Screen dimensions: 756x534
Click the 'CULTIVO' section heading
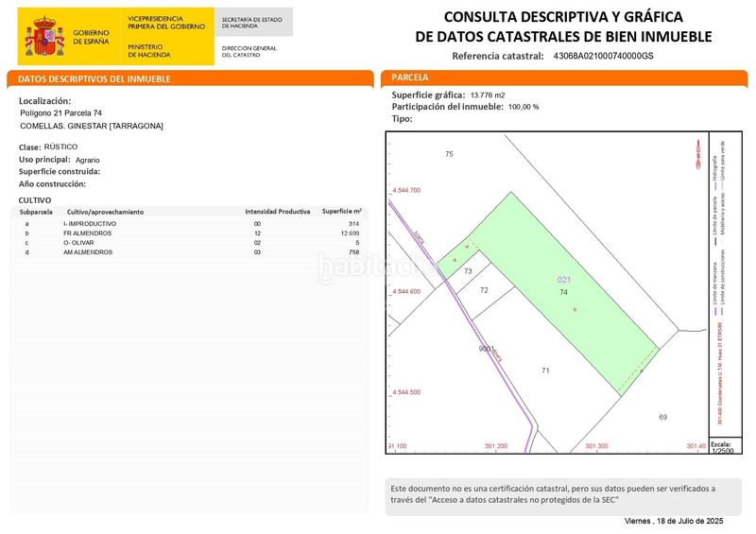pos(35,200)
